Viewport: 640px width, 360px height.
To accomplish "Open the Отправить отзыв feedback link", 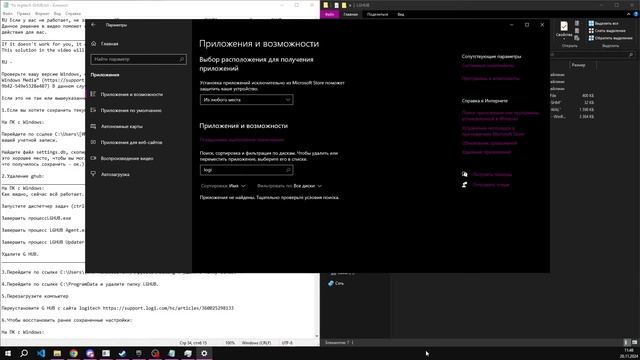I will 491,185.
